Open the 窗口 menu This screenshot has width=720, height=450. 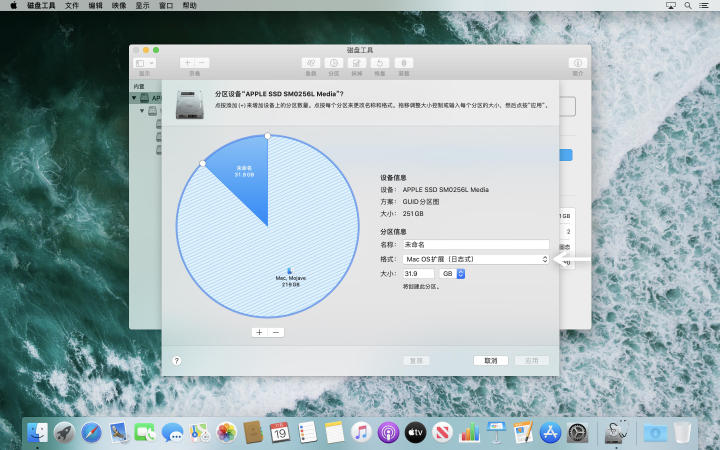coord(166,6)
